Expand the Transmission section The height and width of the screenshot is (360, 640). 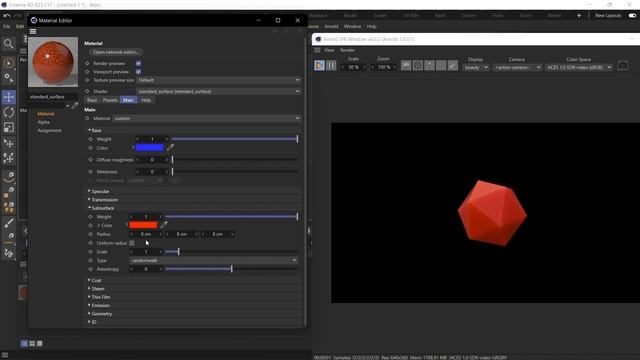[x=103, y=200]
